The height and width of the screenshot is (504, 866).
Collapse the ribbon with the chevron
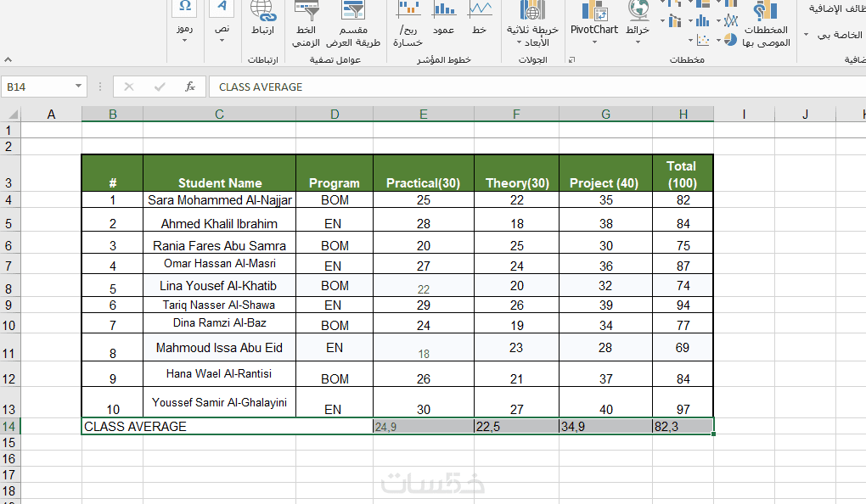coord(8,59)
